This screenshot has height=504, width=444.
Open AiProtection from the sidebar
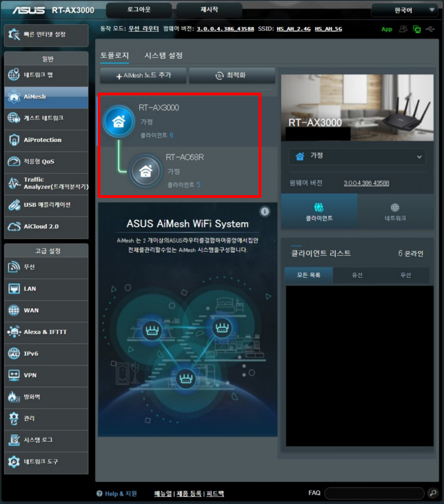pos(46,140)
